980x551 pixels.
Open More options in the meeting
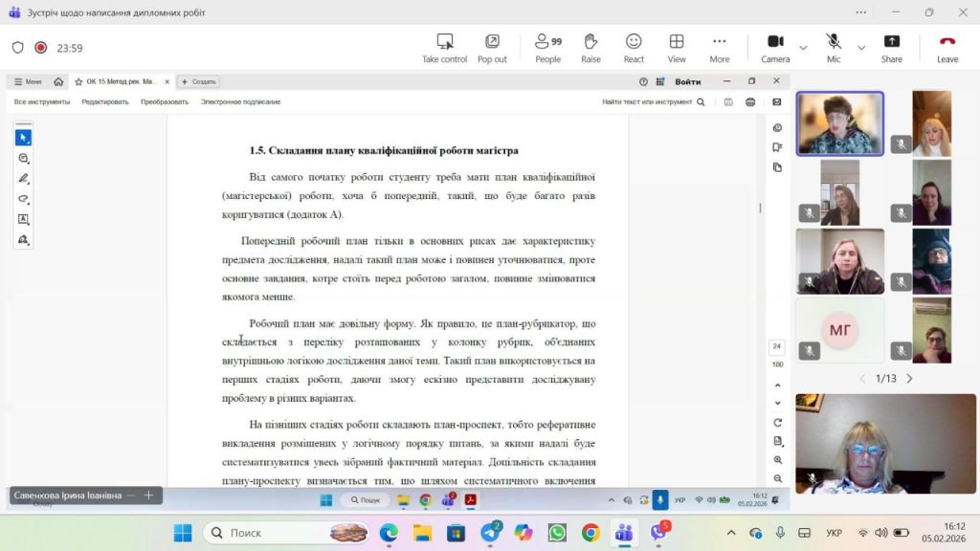720,48
